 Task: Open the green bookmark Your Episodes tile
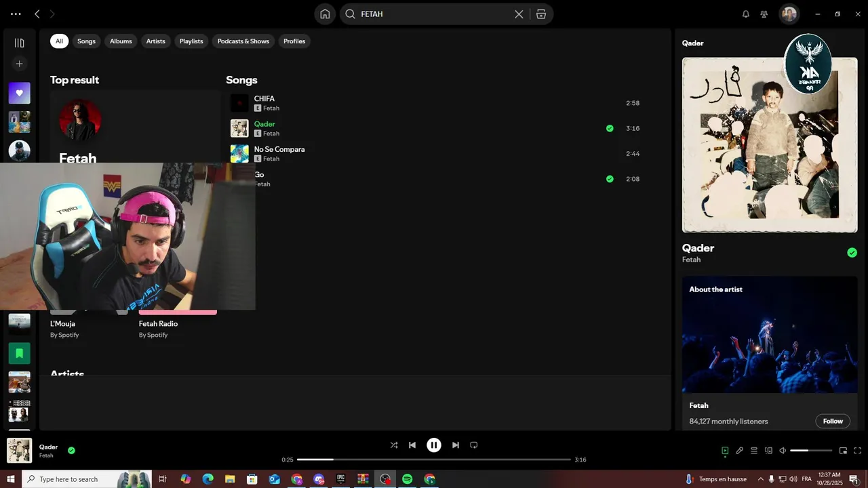[19, 353]
